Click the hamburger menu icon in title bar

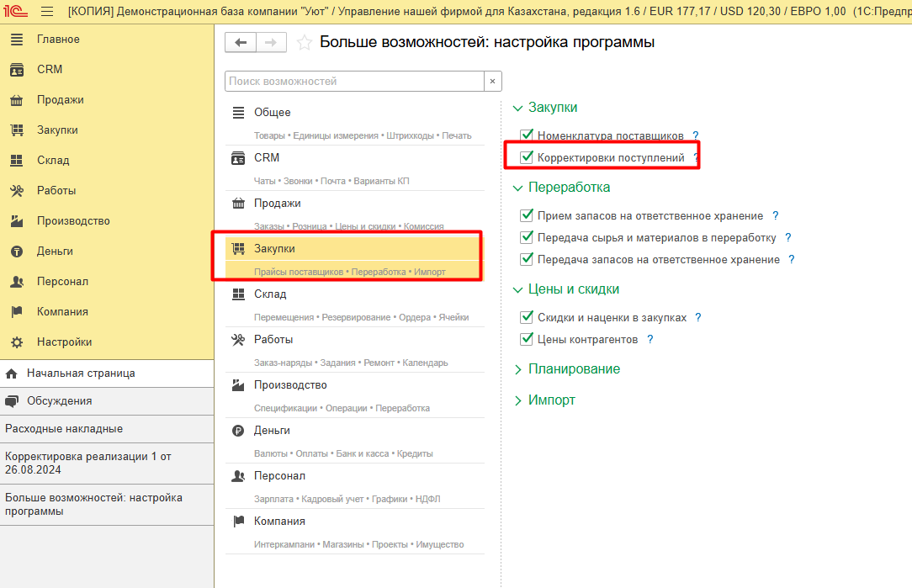point(47,12)
